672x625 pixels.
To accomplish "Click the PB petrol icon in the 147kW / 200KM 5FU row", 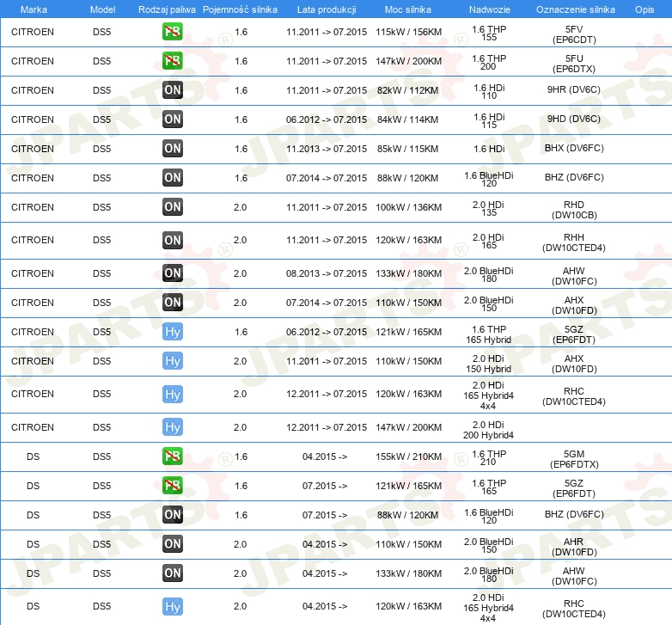I will click(172, 61).
